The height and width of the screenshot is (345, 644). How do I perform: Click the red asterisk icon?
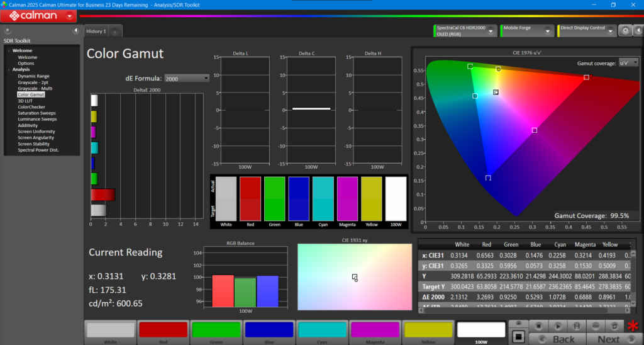(x=633, y=327)
